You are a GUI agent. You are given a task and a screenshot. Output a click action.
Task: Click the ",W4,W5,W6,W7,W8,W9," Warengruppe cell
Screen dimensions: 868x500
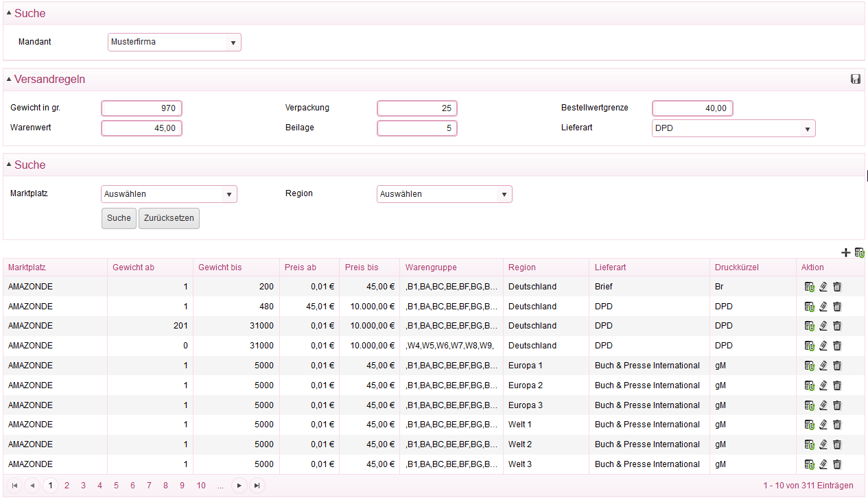pyautogui.click(x=450, y=346)
